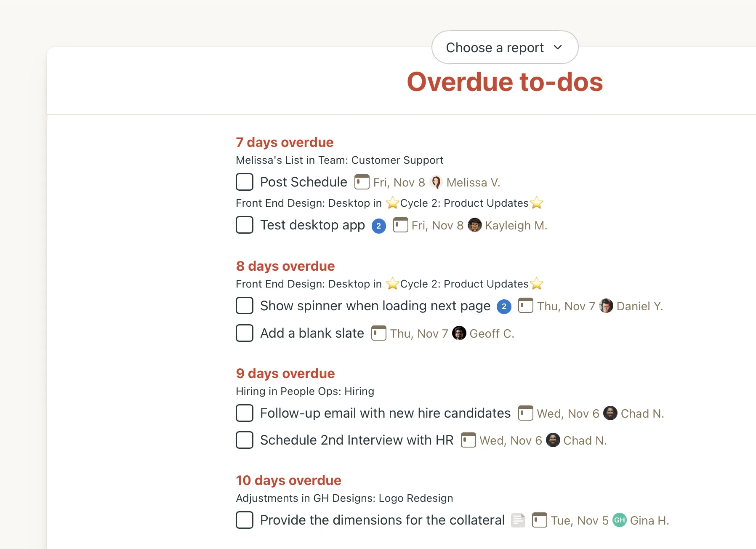Image resolution: width=756 pixels, height=549 pixels.
Task: Click the calendar icon beside Fri, Nov 8 Melissa V.
Action: click(362, 182)
